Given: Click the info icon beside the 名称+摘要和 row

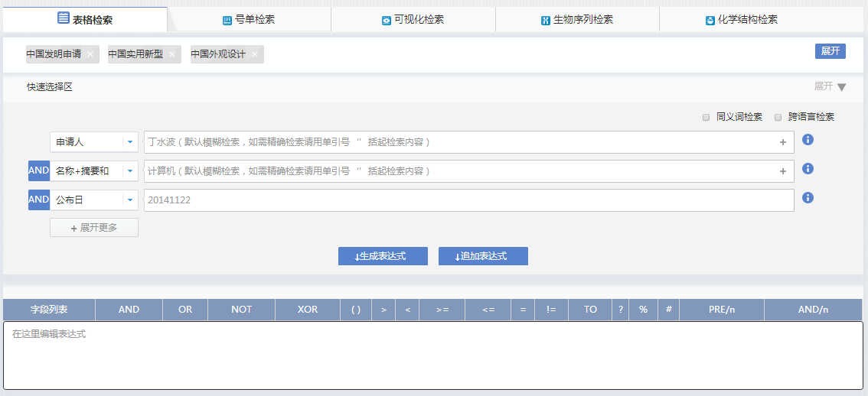Looking at the screenshot, I should (x=808, y=169).
